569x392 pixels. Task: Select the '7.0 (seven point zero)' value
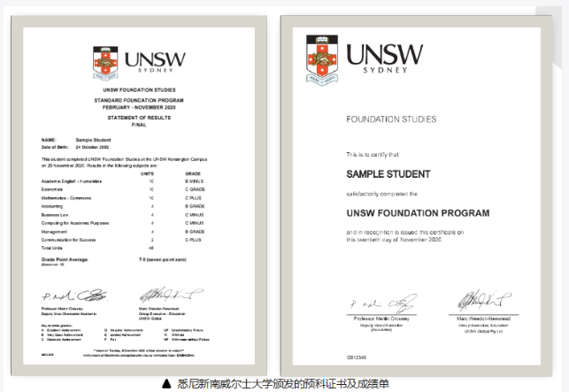(163, 259)
